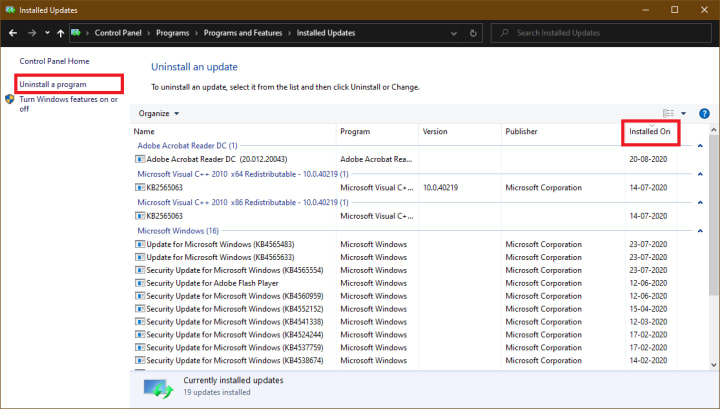Click the search magnifier icon
Image resolution: width=720 pixels, height=409 pixels.
tap(504, 33)
